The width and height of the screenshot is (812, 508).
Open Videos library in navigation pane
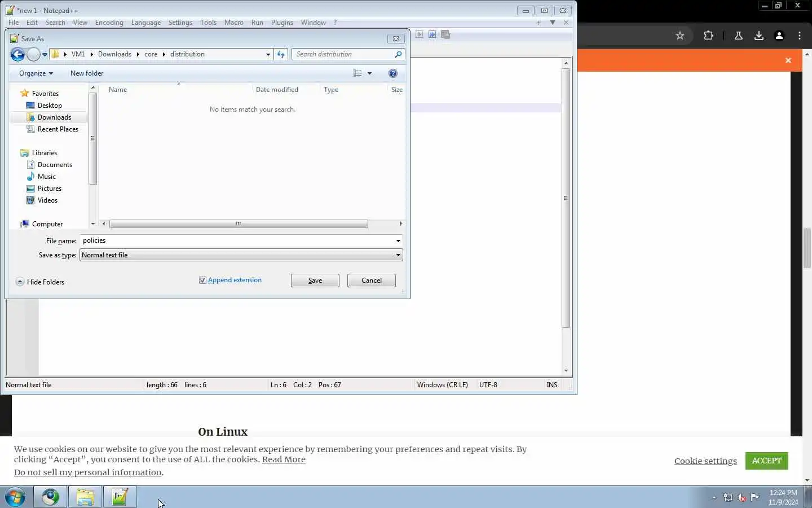coord(47,200)
